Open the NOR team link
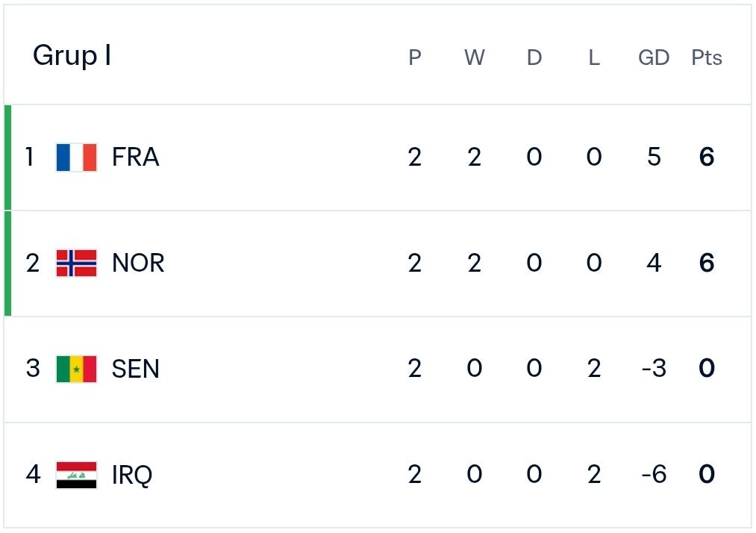 (138, 264)
